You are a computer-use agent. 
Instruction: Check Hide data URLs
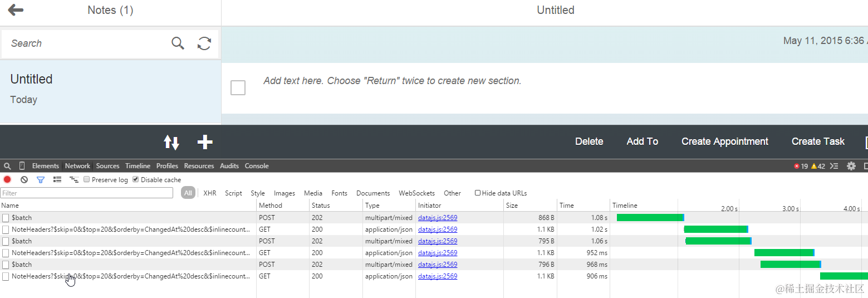478,193
